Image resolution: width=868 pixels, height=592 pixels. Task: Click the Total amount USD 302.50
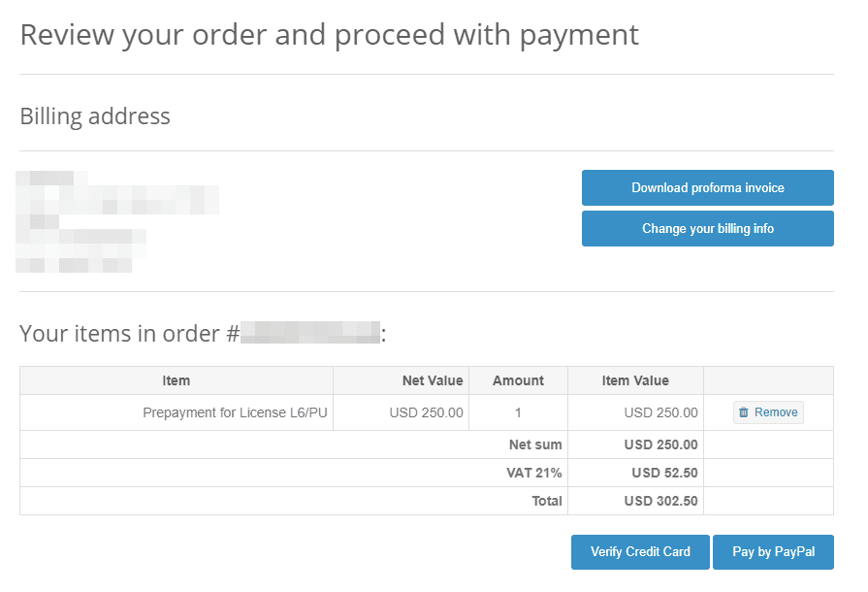[x=662, y=501]
